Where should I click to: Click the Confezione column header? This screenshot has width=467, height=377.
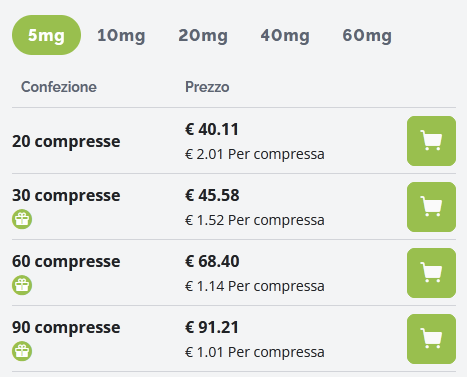59,87
